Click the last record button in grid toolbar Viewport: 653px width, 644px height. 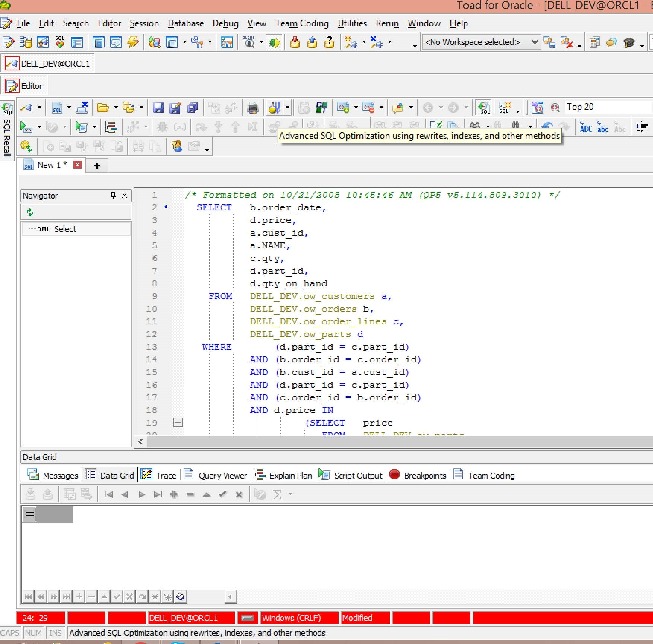[158, 494]
